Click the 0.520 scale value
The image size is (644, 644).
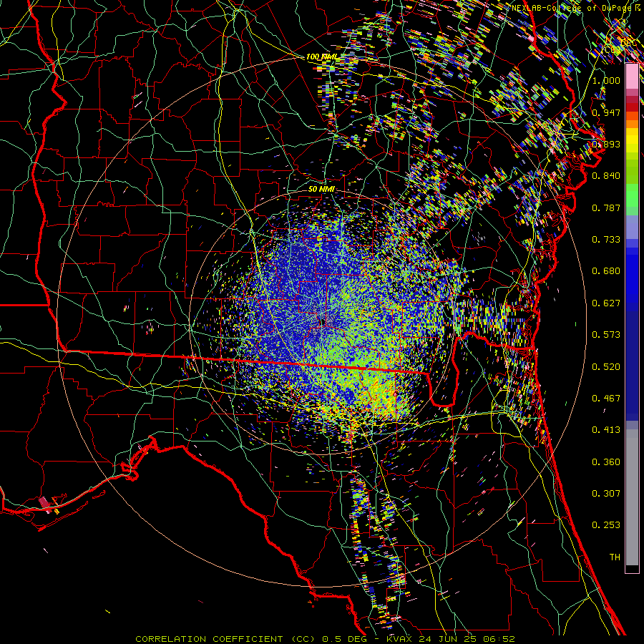[606, 367]
